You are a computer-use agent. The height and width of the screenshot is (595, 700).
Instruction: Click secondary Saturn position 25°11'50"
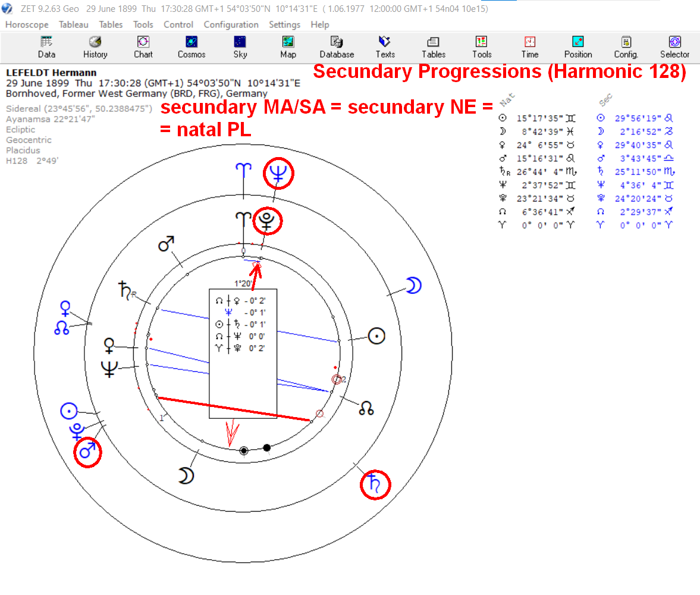(638, 171)
